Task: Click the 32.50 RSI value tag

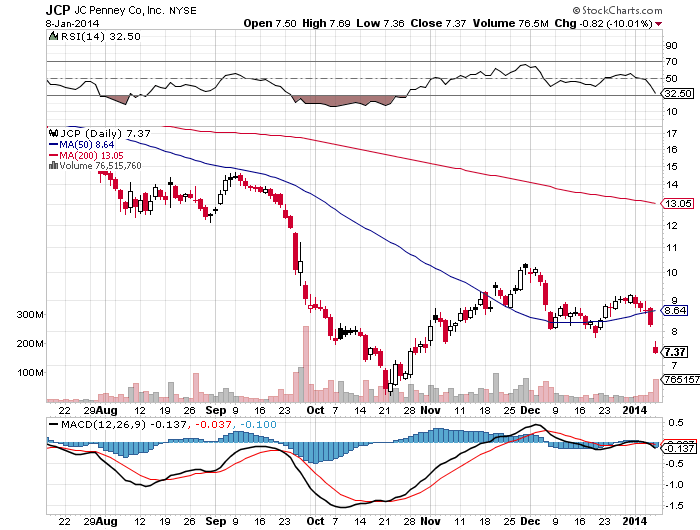Action: tap(678, 94)
